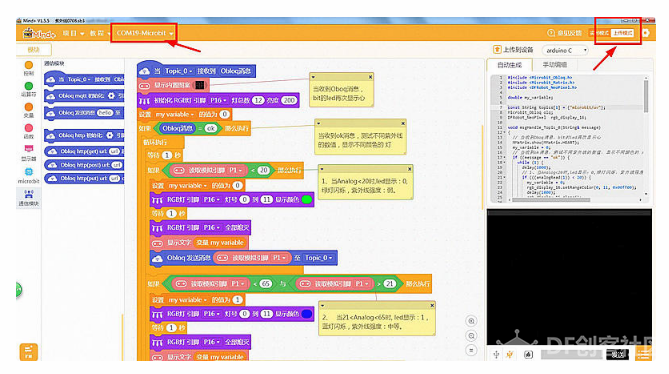Zoom out the block workspace
The image size is (669, 374).
coord(471,336)
